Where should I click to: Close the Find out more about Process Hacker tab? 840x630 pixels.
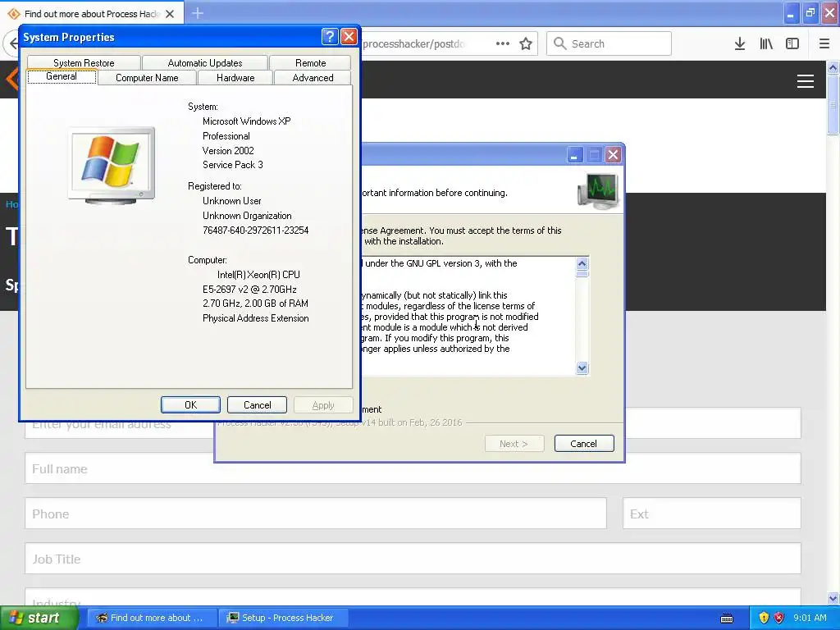tap(170, 14)
